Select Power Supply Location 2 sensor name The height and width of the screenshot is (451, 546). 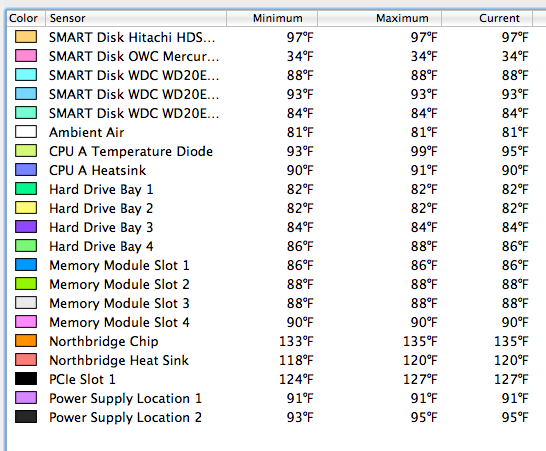click(x=125, y=418)
